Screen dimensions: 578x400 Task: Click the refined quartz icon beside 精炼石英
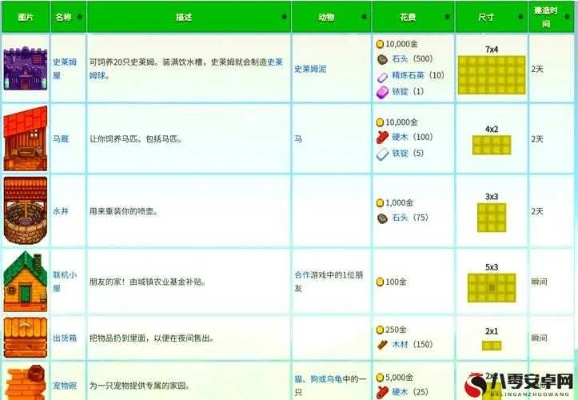382,76
